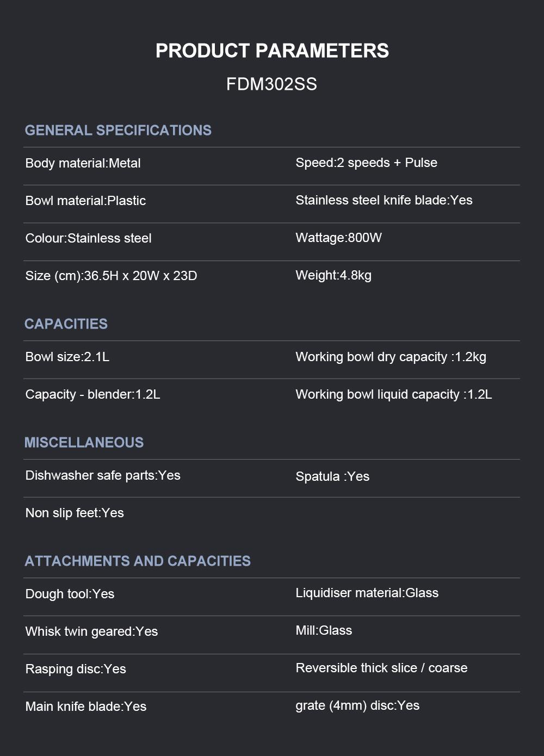Click the Bowl material:Plastic entry
This screenshot has width=544, height=756.
click(85, 201)
